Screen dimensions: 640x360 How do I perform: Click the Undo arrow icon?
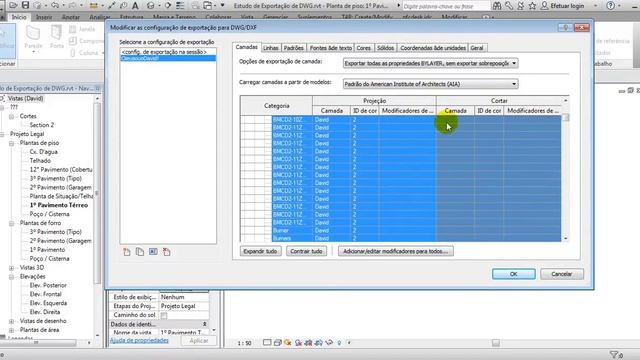(x=55, y=6)
